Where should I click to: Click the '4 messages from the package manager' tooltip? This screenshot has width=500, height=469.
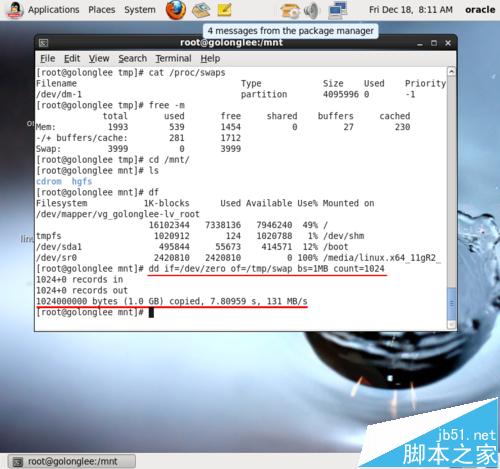(x=291, y=31)
